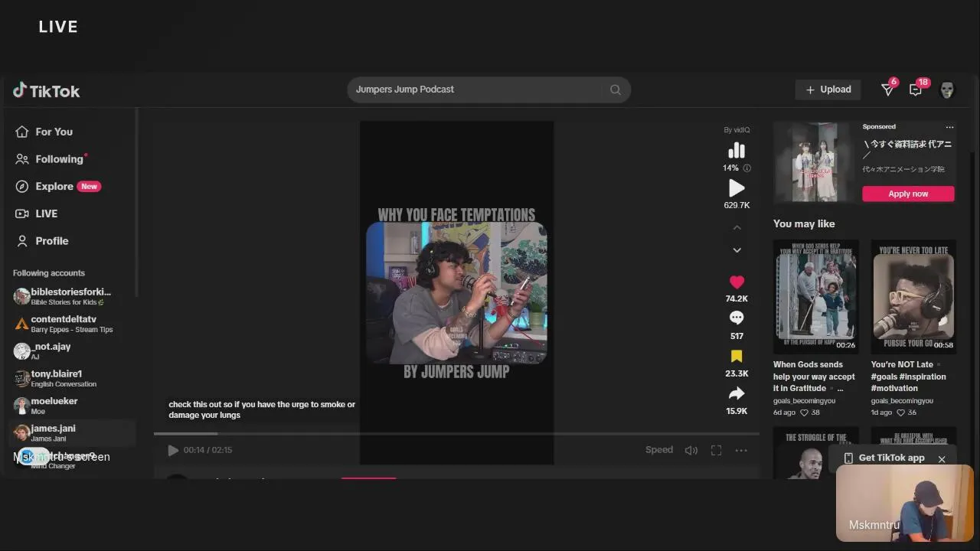Open the video more options menu

click(x=741, y=450)
